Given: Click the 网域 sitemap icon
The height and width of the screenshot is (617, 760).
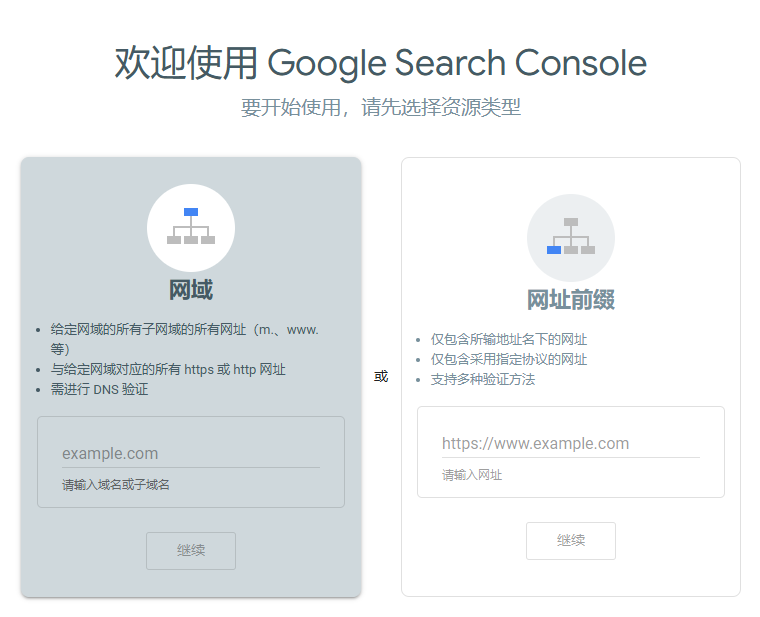Looking at the screenshot, I should click(x=191, y=227).
